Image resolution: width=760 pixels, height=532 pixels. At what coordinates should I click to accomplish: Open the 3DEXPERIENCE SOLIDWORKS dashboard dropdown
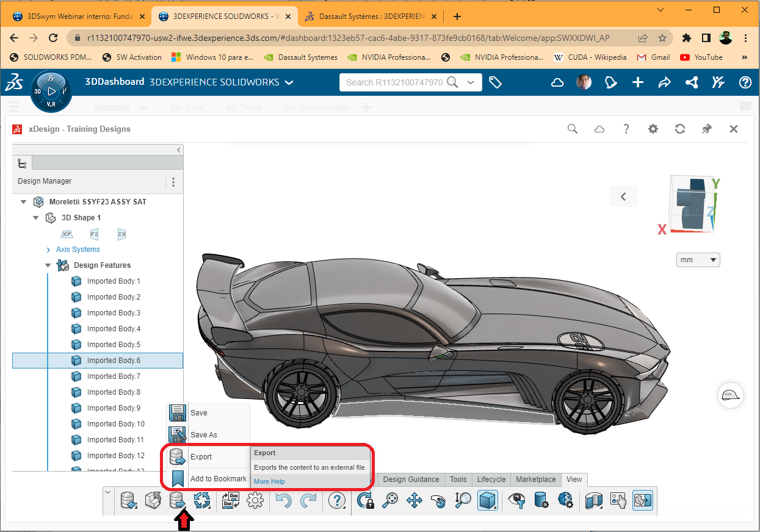point(289,82)
